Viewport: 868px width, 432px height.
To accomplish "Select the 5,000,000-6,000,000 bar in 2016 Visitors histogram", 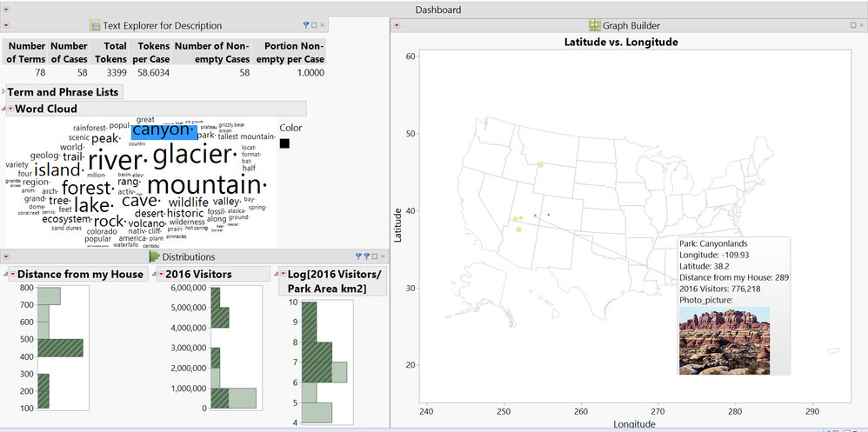I will coord(216,297).
